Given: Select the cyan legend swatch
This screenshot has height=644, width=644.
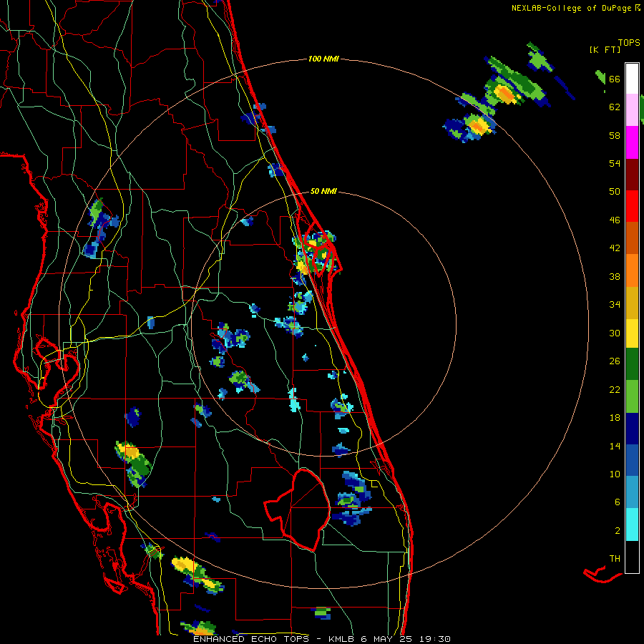Looking at the screenshot, I should tap(632, 525).
